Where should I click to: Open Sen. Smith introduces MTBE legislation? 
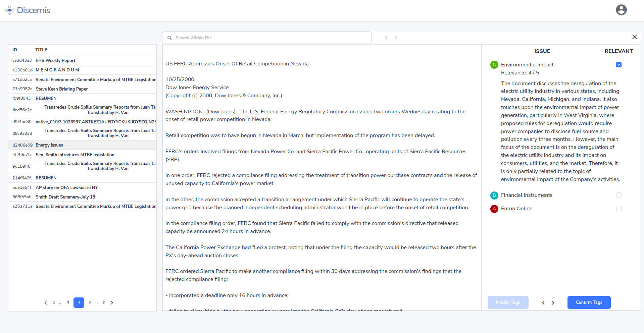82,155
